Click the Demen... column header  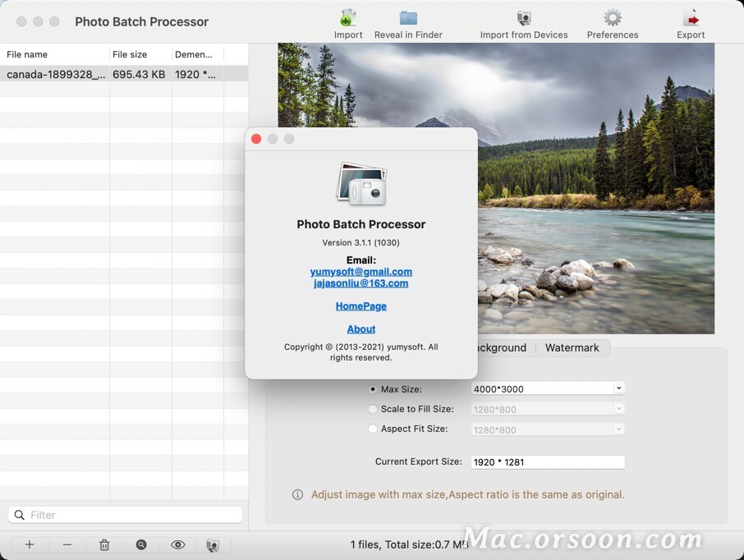point(197,54)
